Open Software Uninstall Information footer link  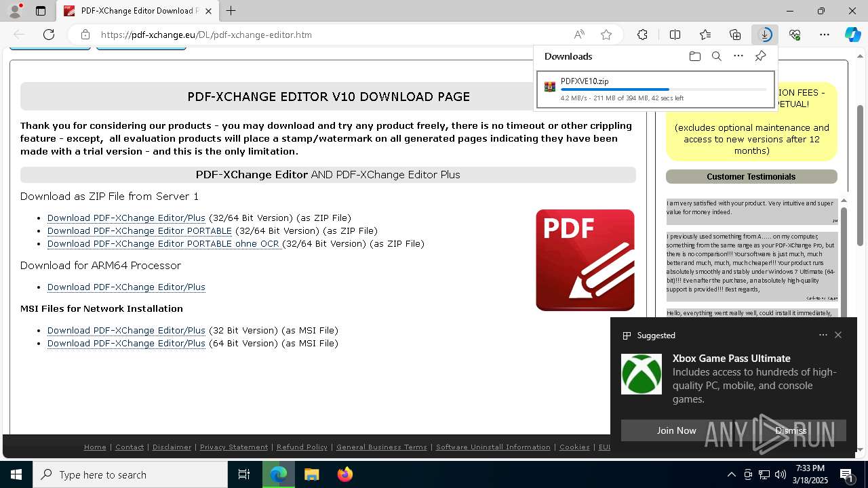click(493, 447)
